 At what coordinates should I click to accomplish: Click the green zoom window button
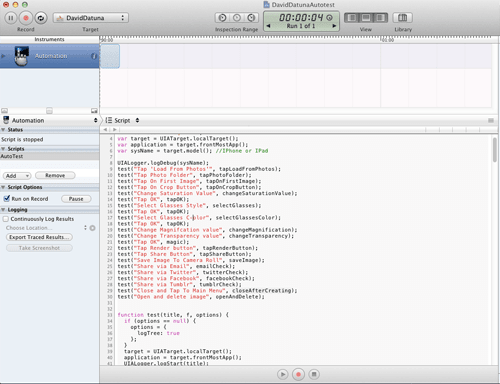tap(25, 5)
